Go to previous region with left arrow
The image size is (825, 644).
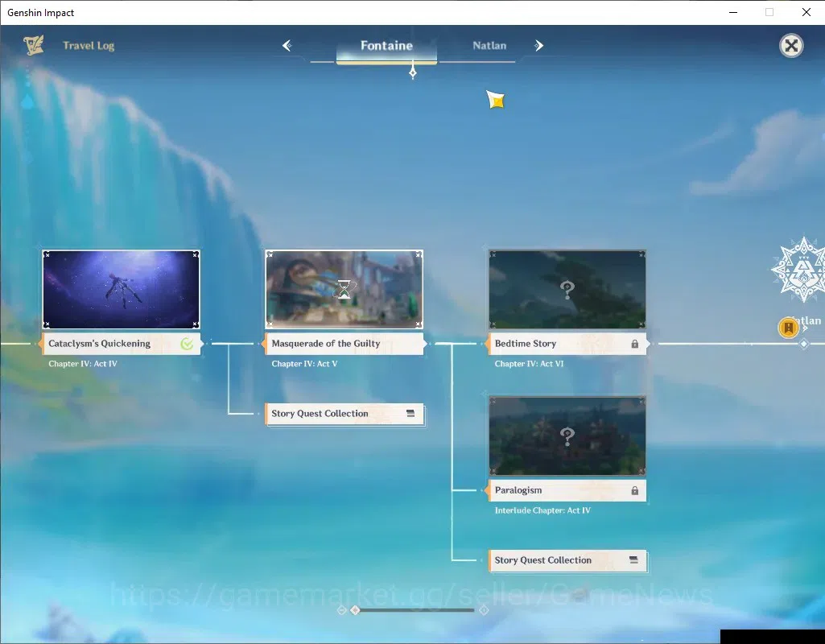tap(287, 46)
